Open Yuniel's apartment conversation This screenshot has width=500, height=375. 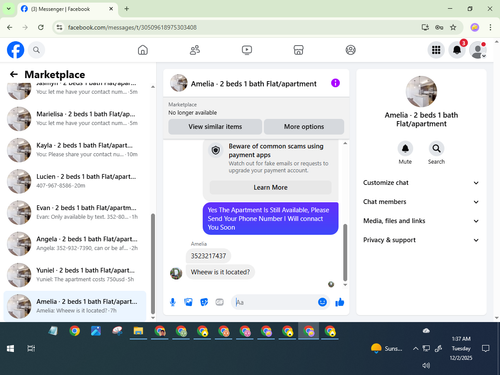coord(75,275)
